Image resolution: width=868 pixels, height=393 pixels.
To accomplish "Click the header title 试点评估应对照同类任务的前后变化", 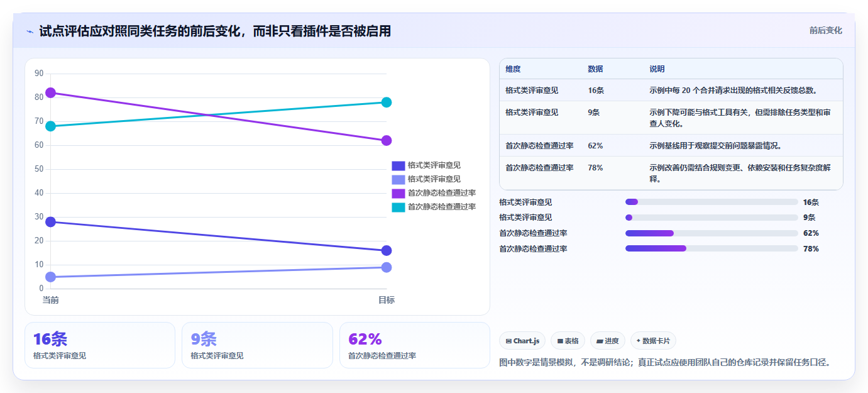I will 215,31.
